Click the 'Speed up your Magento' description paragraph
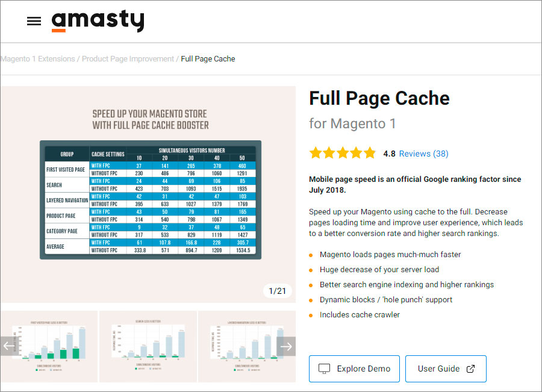542x392 pixels. [416, 223]
